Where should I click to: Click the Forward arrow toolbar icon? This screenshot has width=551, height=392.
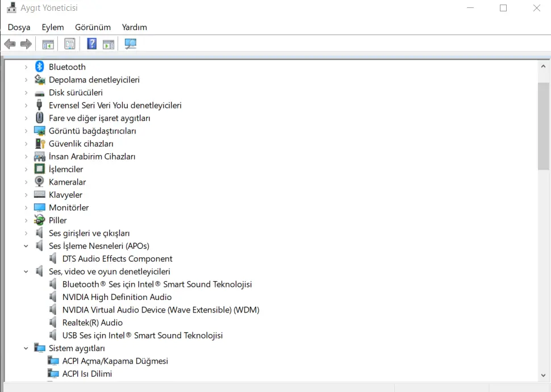(x=26, y=44)
